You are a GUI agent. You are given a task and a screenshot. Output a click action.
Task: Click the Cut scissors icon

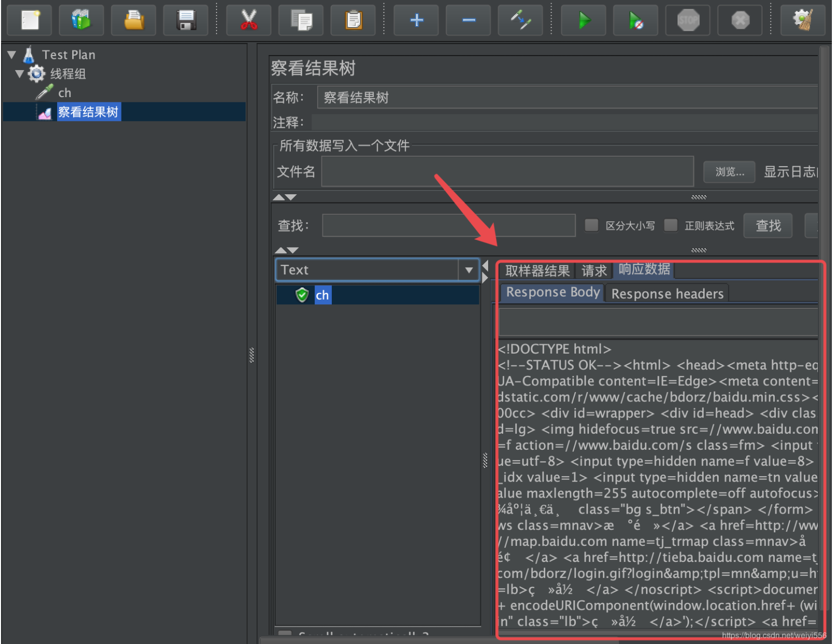click(x=249, y=20)
